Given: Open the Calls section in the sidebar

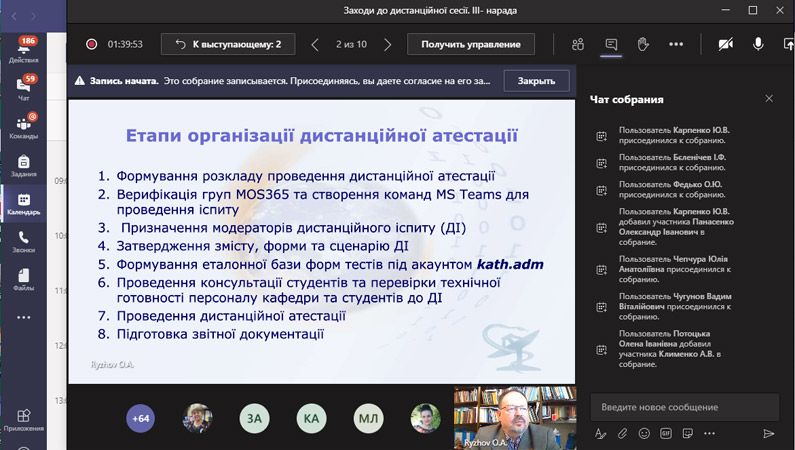Looking at the screenshot, I should (23, 242).
